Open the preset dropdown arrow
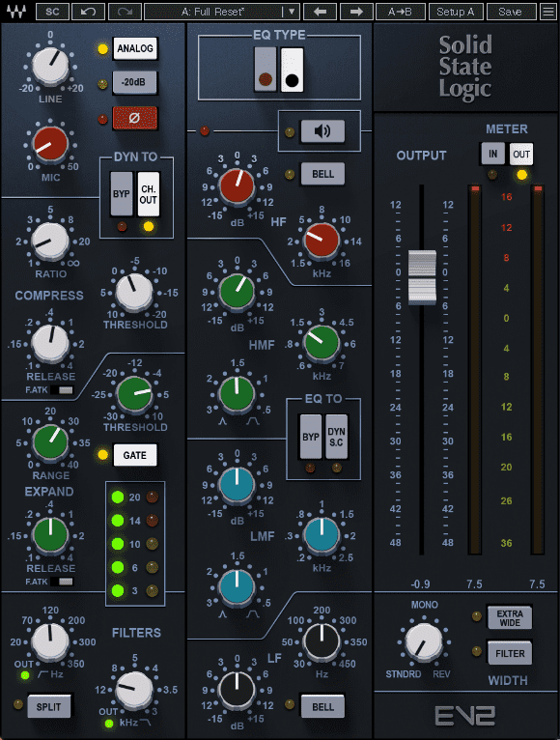This screenshot has width=560, height=740. click(x=291, y=12)
